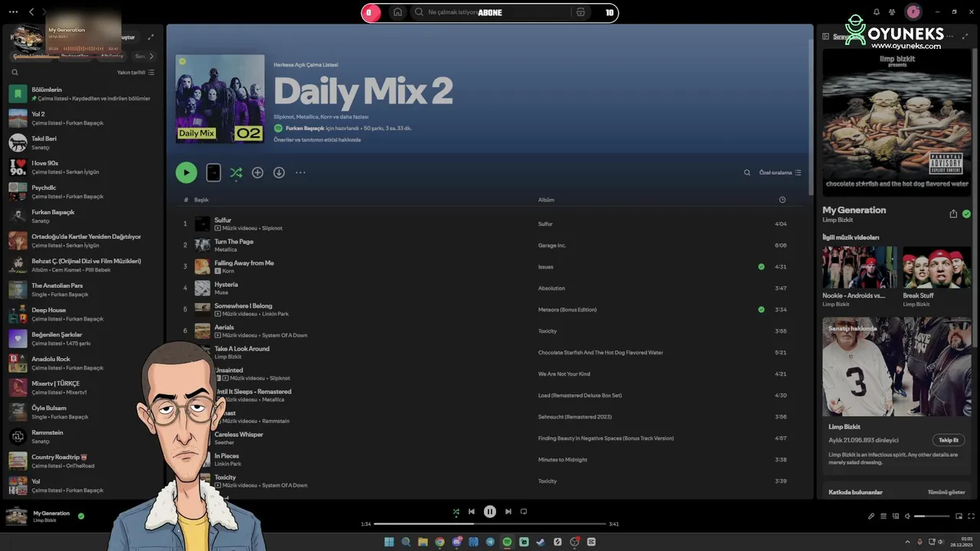The image size is (980, 551).
Task: Search within the playlist magnifier icon
Action: click(747, 173)
